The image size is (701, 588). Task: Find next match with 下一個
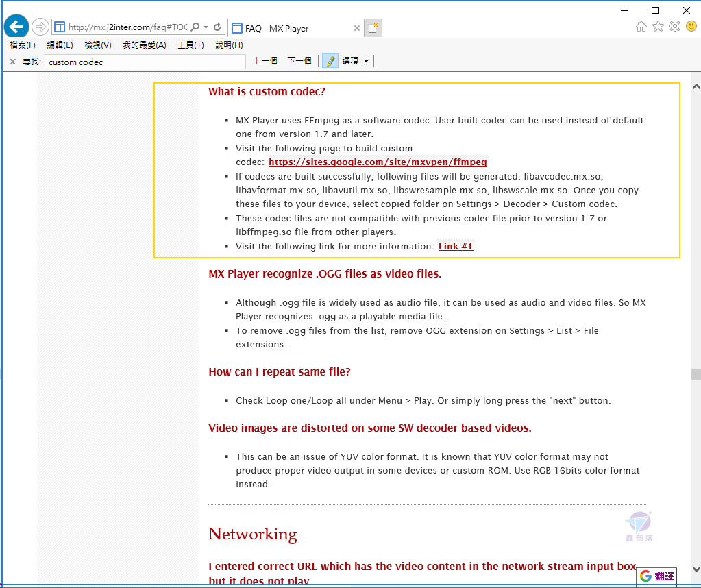299,61
